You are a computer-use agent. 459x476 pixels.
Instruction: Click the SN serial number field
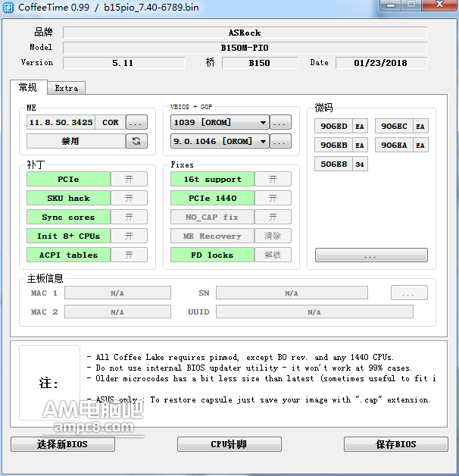pos(292,293)
